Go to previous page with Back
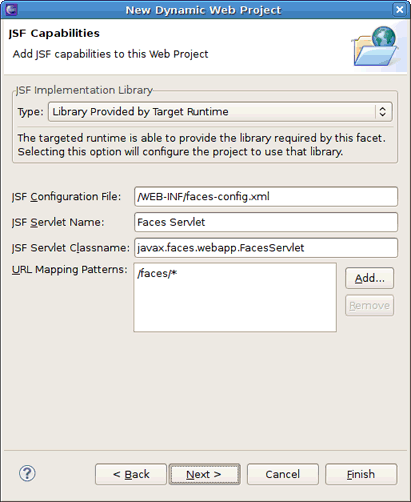Image resolution: width=411 pixels, height=502 pixels. (131, 474)
